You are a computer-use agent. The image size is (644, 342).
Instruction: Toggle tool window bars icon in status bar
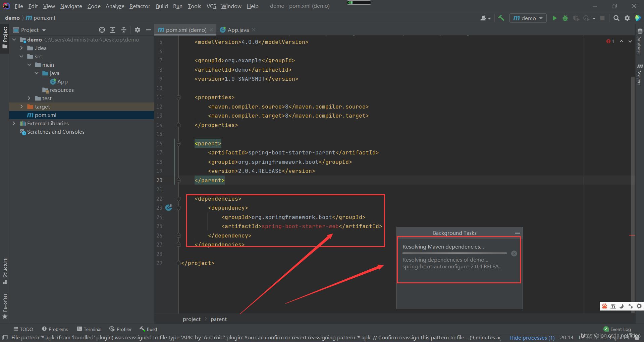tap(5, 337)
